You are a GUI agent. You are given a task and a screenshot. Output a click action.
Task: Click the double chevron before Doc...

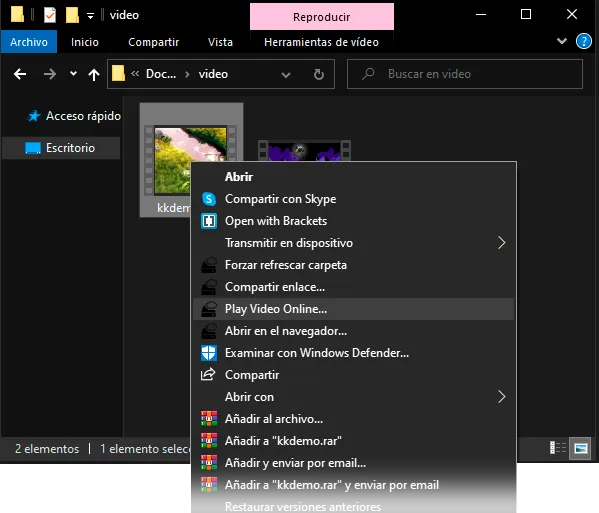pos(135,73)
